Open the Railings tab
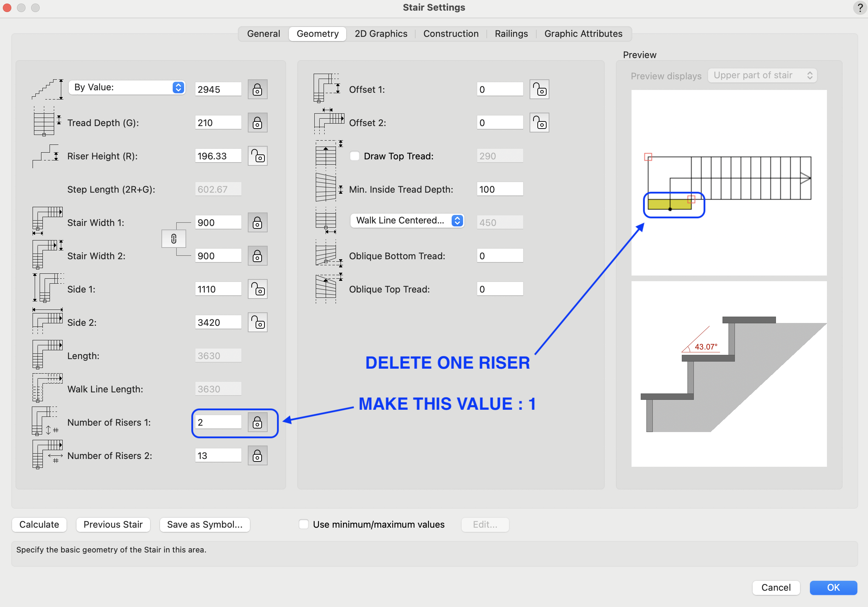This screenshot has height=607, width=868. (511, 34)
